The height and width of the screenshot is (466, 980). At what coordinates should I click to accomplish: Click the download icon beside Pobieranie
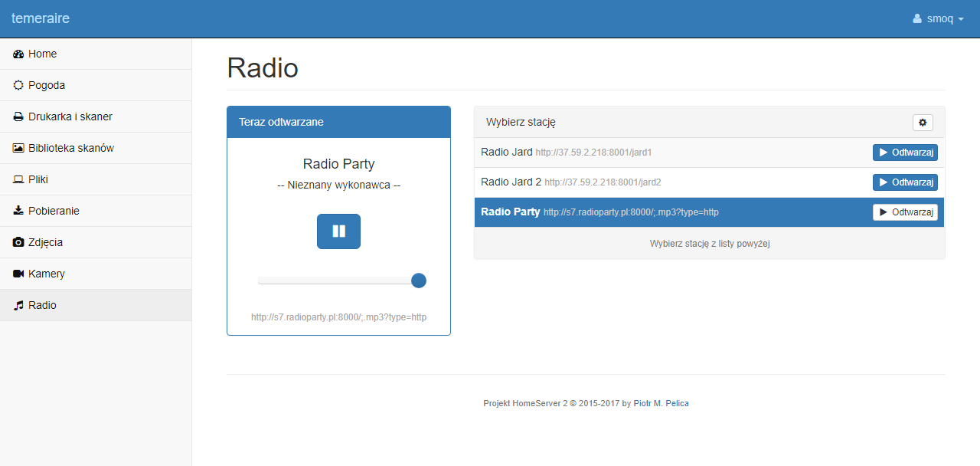point(18,212)
